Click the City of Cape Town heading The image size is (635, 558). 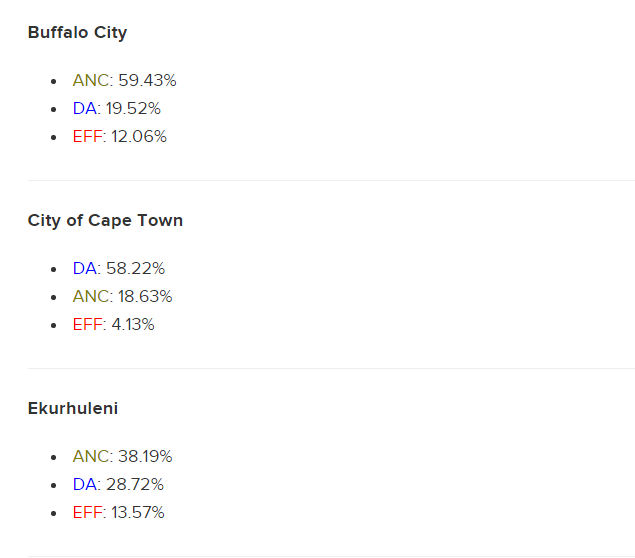pos(105,221)
